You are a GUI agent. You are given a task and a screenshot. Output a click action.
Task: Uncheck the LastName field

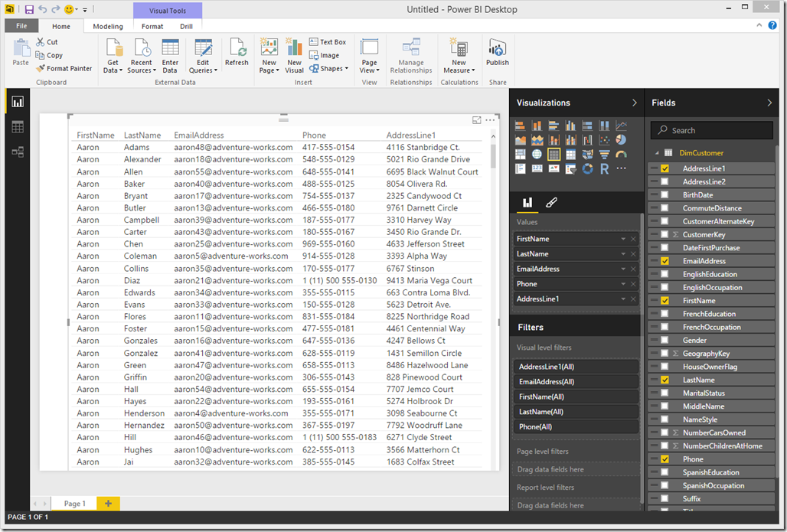(x=665, y=380)
